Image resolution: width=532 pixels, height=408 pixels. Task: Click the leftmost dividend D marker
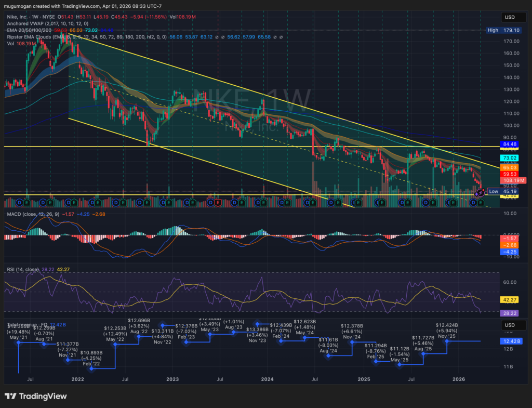[20, 202]
